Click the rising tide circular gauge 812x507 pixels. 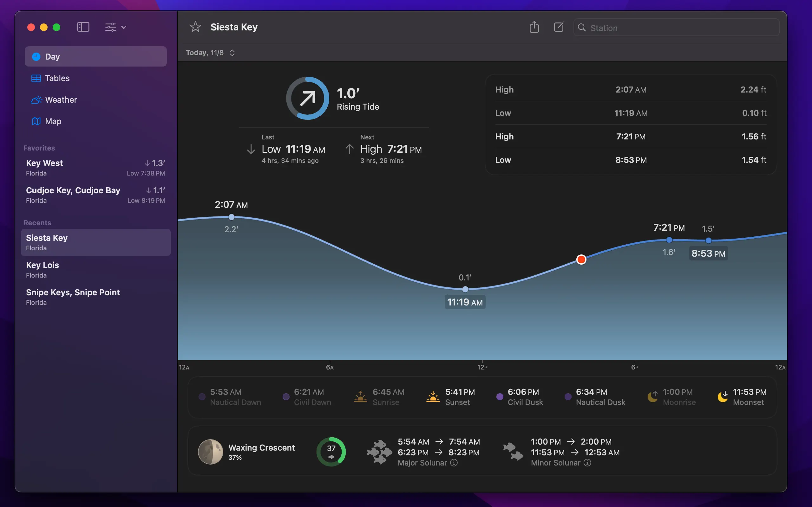point(307,98)
